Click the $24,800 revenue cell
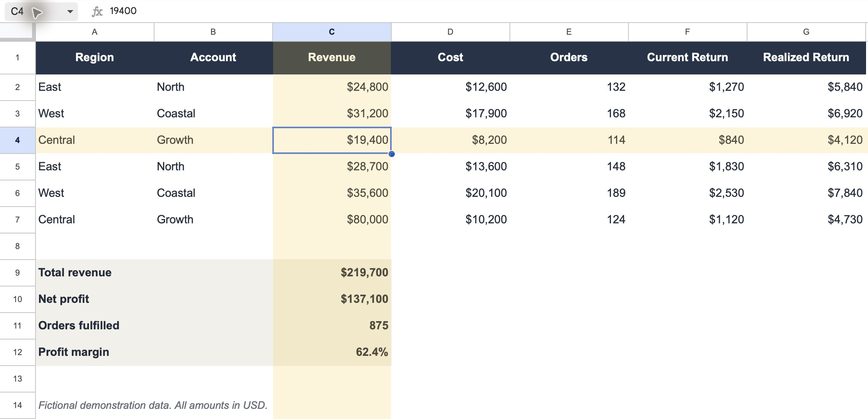Screen dimensions: 868x419 (x=332, y=87)
